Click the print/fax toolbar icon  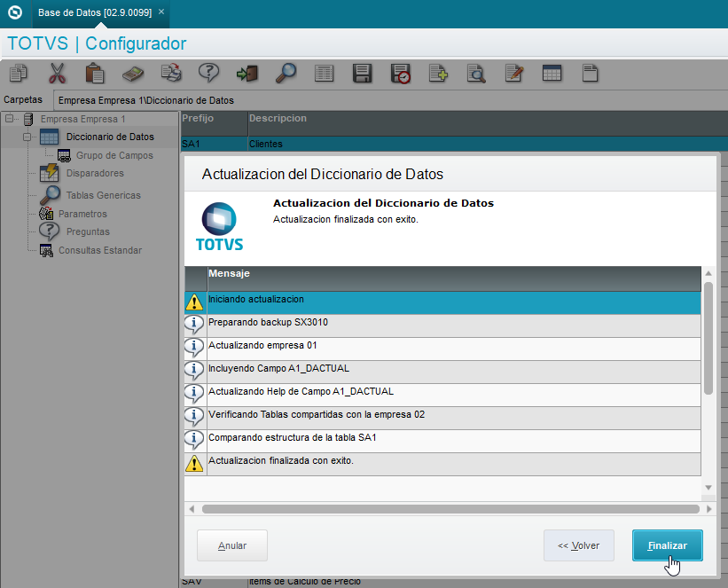(x=171, y=74)
